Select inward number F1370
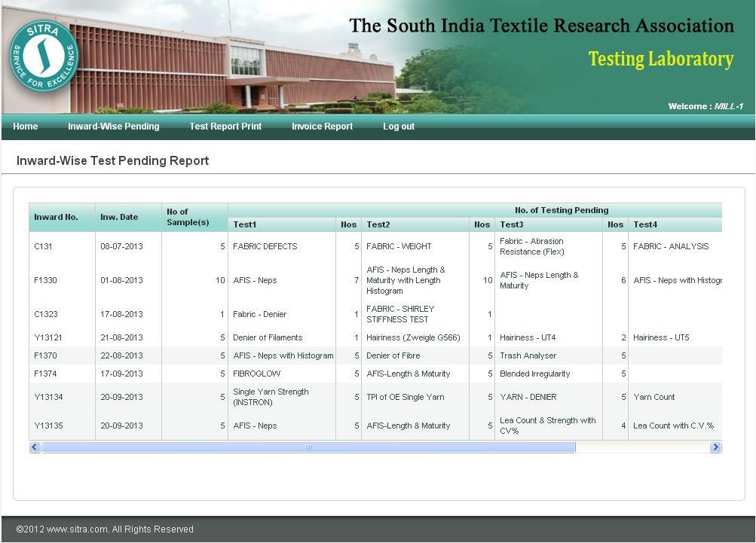 click(45, 355)
